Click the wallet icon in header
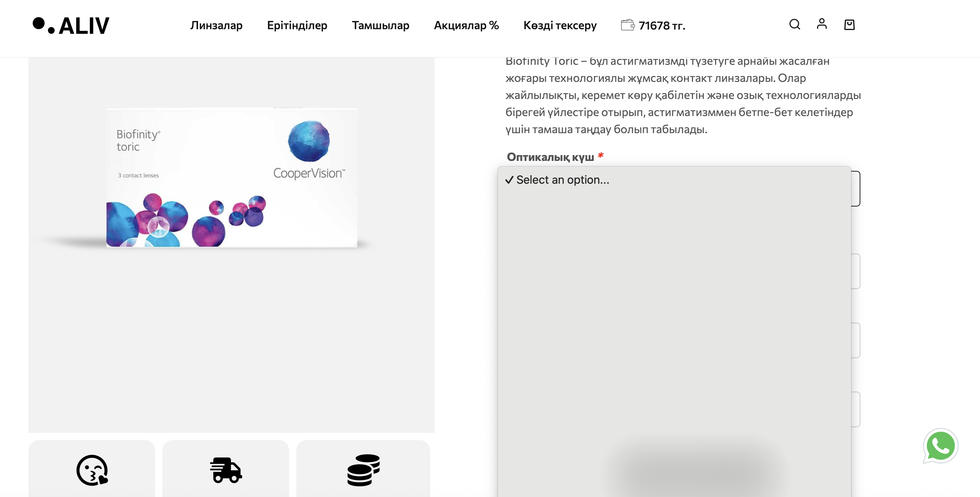 click(x=627, y=25)
